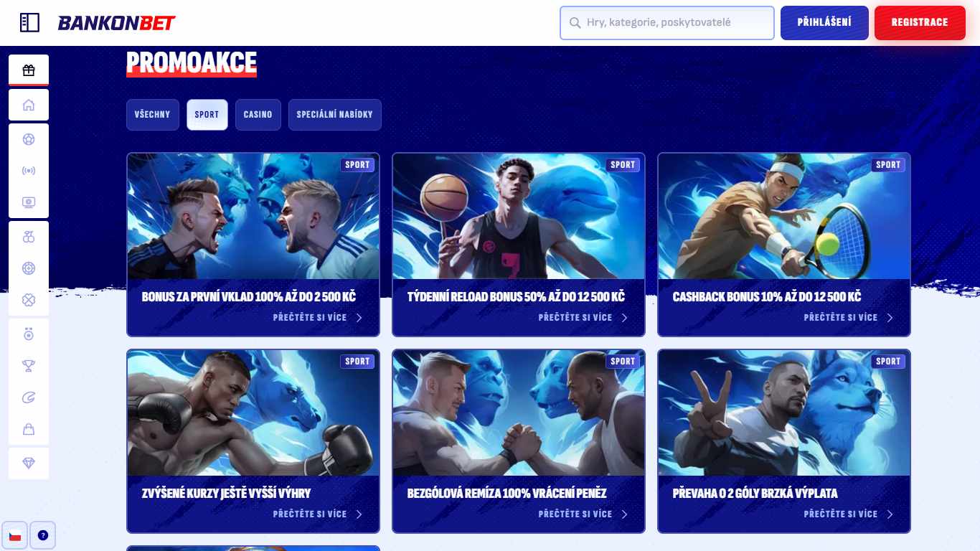Click chevron on Zvýšené kurzy card

tap(359, 514)
